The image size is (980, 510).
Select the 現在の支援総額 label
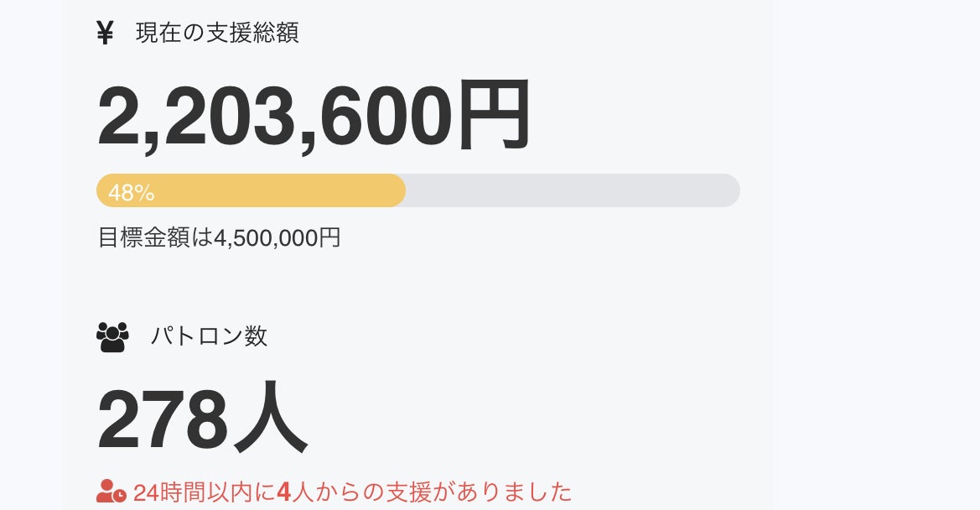[217, 34]
